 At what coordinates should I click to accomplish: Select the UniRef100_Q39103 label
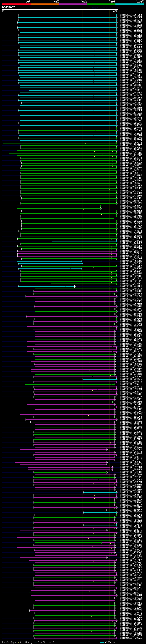click(131, 359)
